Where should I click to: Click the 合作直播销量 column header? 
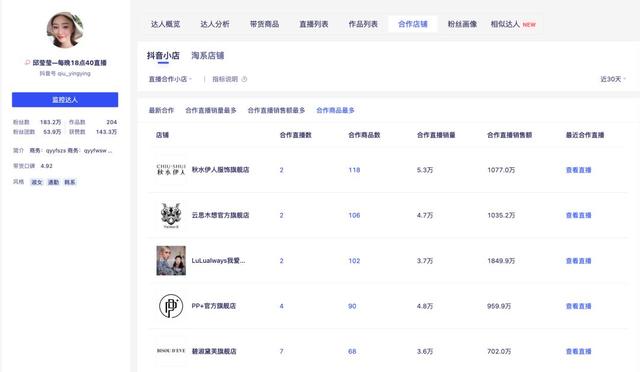coord(436,135)
